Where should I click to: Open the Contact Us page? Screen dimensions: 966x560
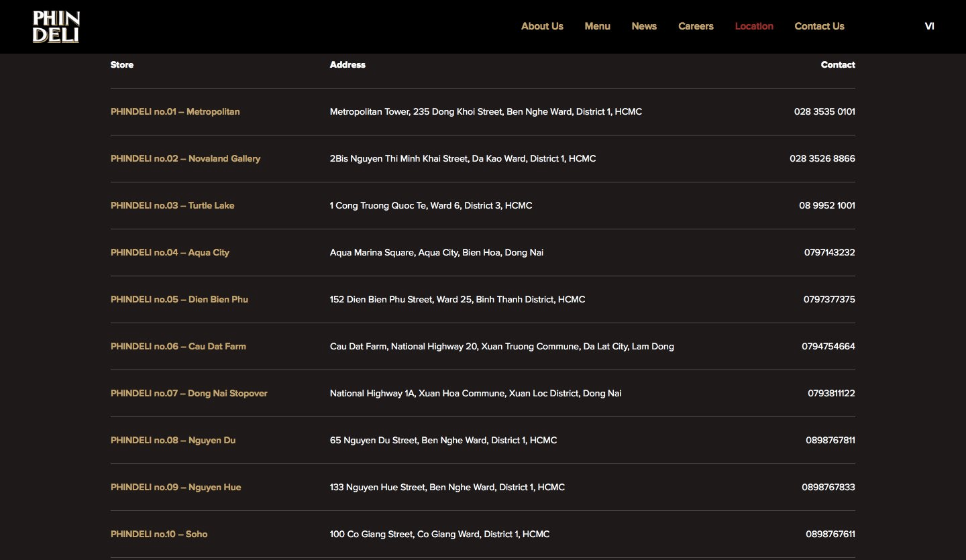click(819, 26)
